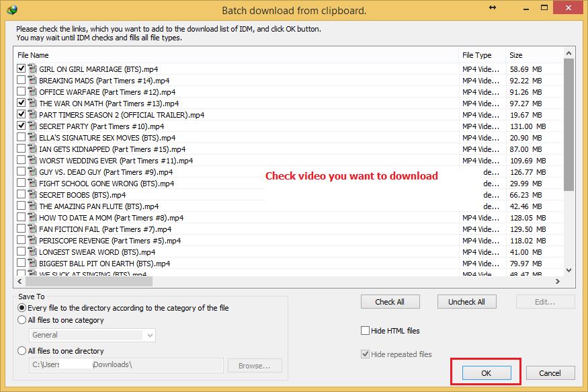This screenshot has width=588, height=392.
Task: Open the General category dropdown
Action: pos(150,335)
